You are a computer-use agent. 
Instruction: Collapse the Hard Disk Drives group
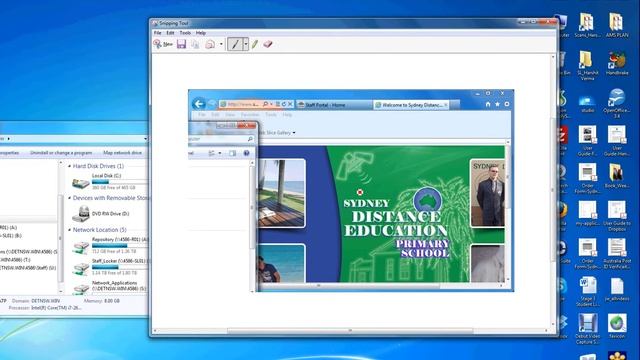click(x=69, y=166)
